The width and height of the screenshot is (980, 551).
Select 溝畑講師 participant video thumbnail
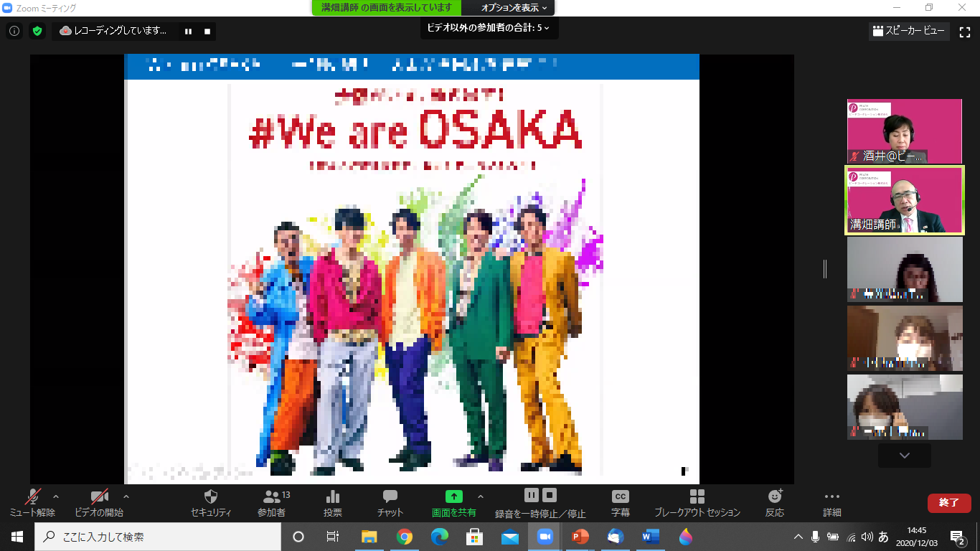pyautogui.click(x=905, y=200)
